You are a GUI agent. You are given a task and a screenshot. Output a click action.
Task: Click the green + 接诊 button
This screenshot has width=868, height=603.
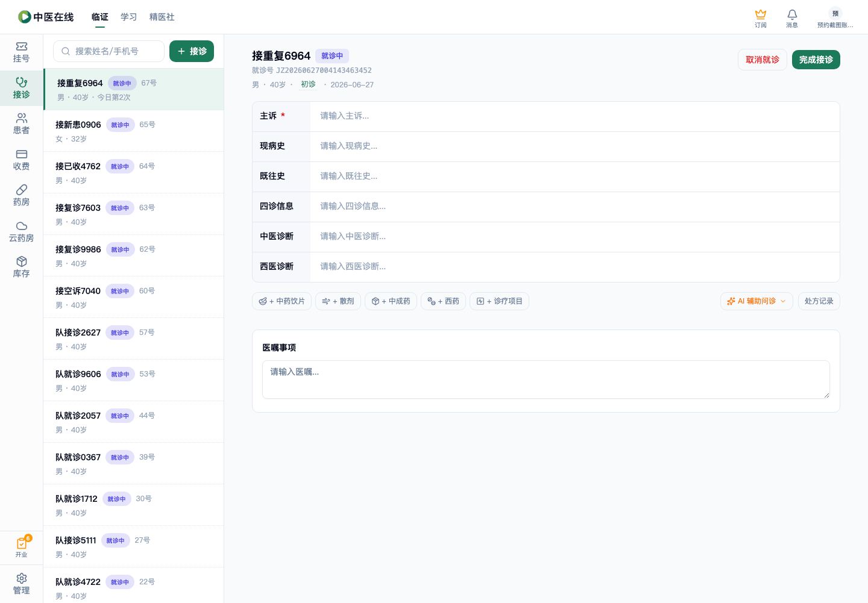(192, 51)
